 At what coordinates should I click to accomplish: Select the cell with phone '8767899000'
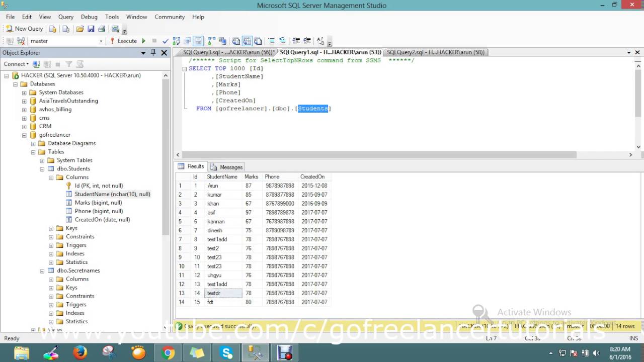click(280, 204)
